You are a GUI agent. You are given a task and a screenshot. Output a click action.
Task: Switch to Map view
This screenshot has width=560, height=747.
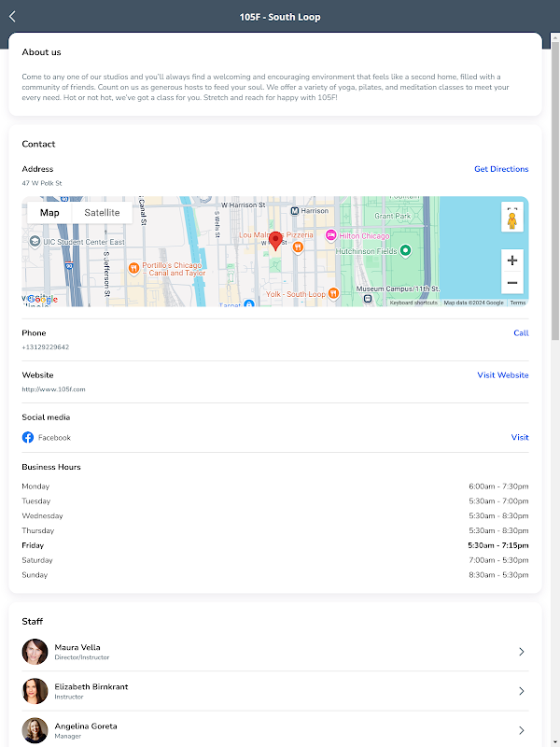(x=49, y=213)
